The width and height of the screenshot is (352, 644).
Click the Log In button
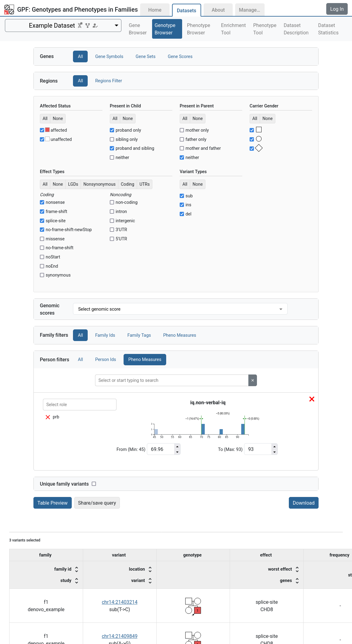point(337,9)
